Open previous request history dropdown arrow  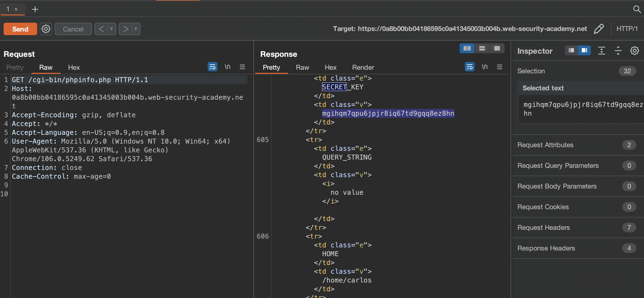pyautogui.click(x=112, y=29)
